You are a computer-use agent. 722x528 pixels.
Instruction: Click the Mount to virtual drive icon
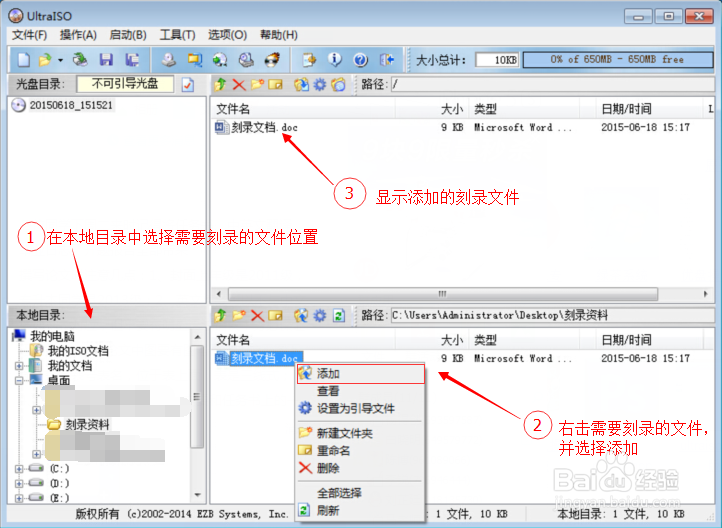click(x=246, y=60)
